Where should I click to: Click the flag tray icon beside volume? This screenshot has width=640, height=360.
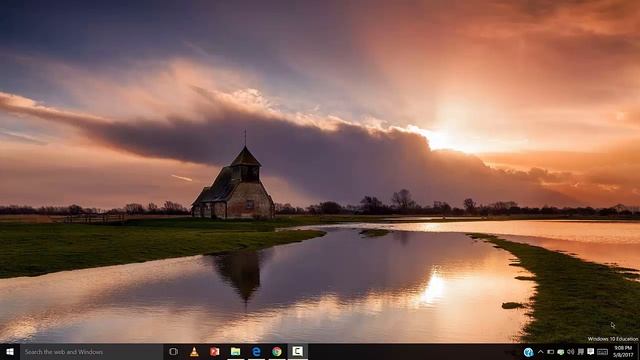click(581, 352)
